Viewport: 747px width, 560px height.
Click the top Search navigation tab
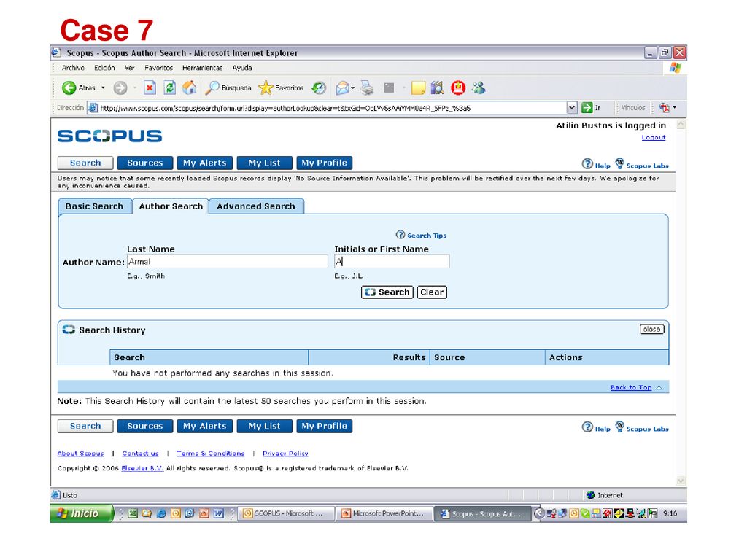click(x=85, y=163)
